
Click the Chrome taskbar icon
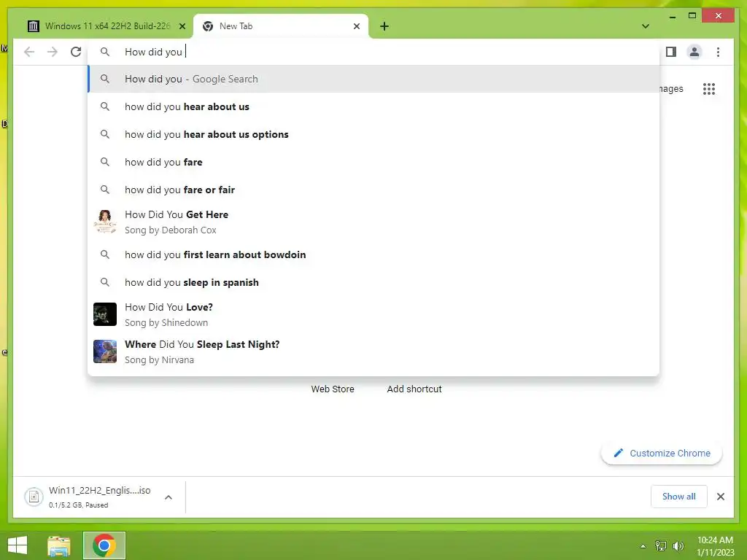pyautogui.click(x=104, y=545)
